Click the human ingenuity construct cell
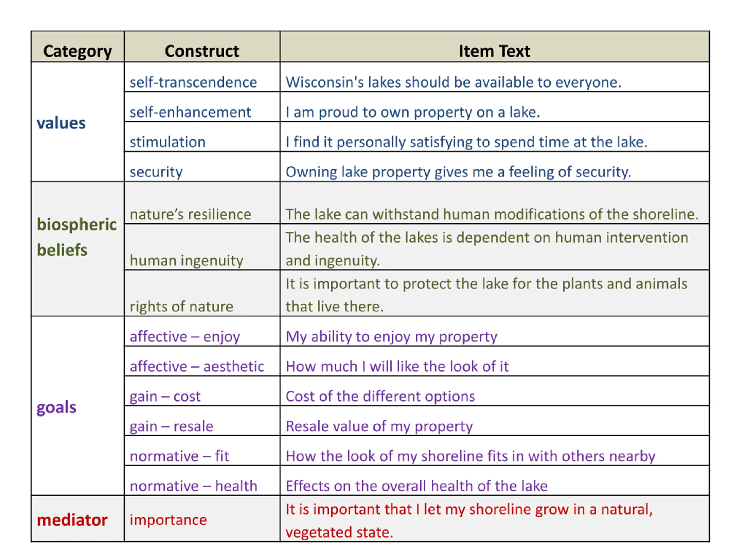 (202, 247)
